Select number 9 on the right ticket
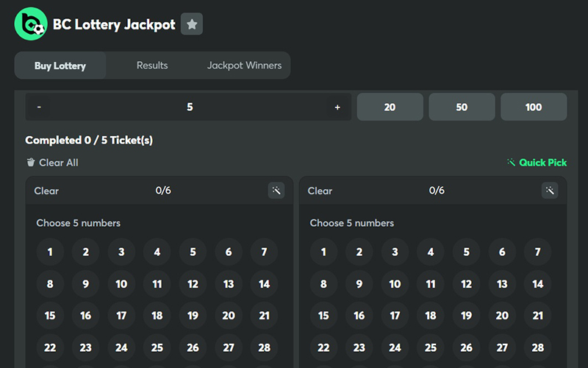The height and width of the screenshot is (368, 588). point(359,284)
